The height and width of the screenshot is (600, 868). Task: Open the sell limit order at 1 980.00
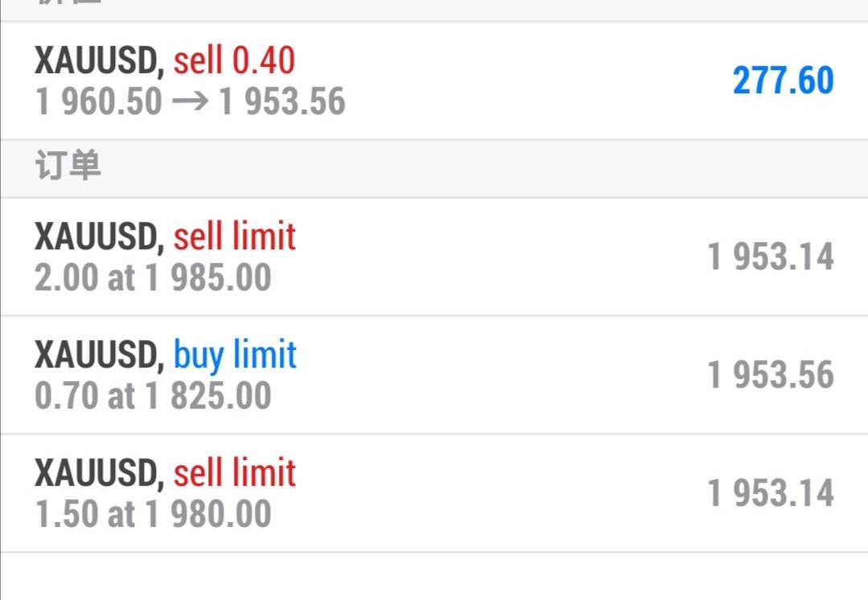pos(434,493)
